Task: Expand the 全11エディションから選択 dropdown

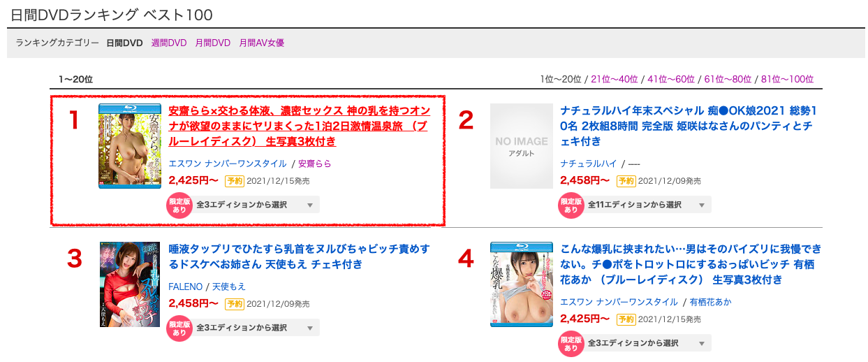Action: click(x=647, y=205)
